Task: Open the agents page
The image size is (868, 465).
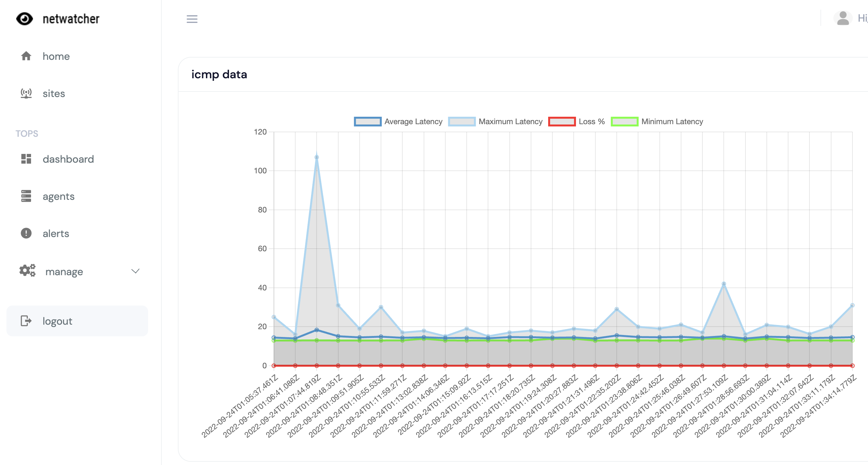Action: click(x=58, y=197)
